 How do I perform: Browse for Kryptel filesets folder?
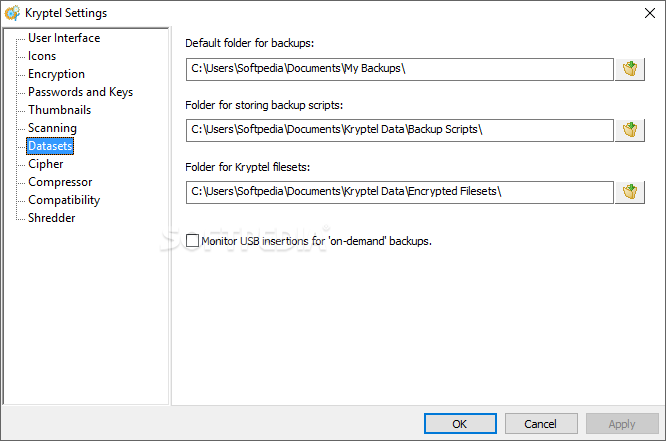(x=630, y=192)
